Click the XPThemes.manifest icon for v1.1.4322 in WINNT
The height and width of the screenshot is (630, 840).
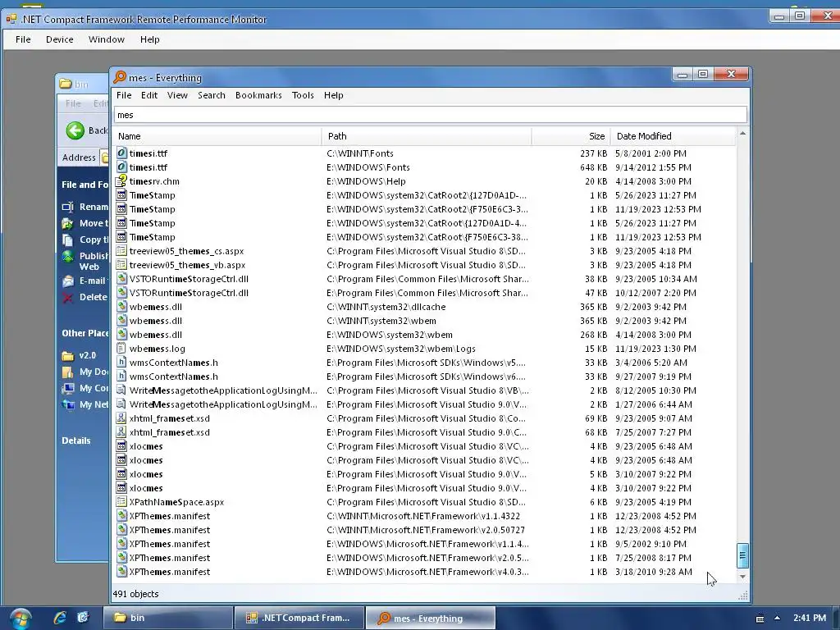click(121, 516)
